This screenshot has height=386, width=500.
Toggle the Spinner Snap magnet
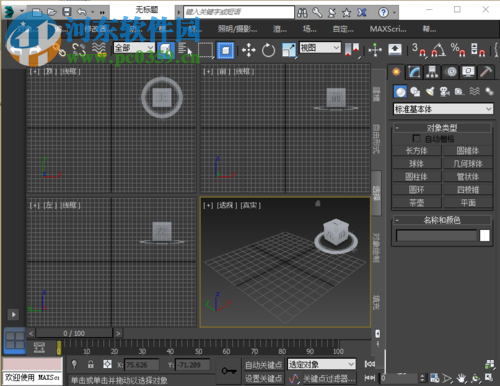tap(478, 50)
